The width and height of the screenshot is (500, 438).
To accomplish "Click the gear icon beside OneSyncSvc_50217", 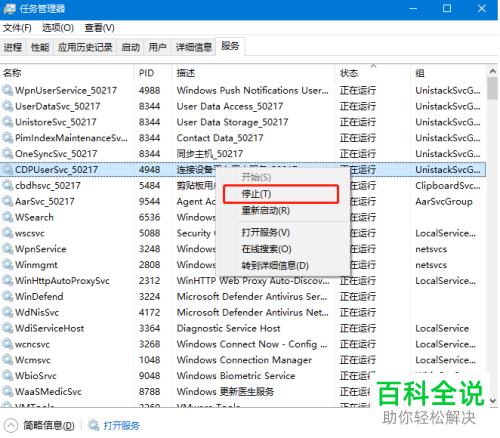I will click(x=7, y=154).
